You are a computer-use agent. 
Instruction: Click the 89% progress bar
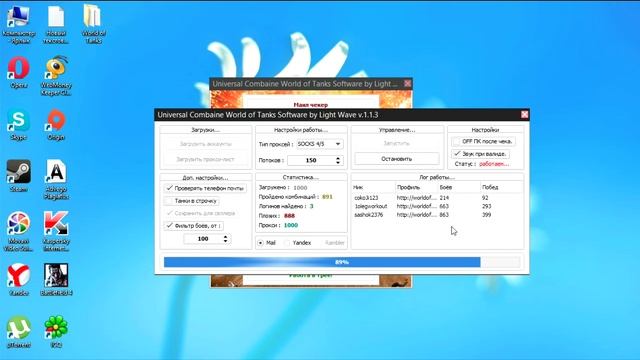click(x=342, y=262)
